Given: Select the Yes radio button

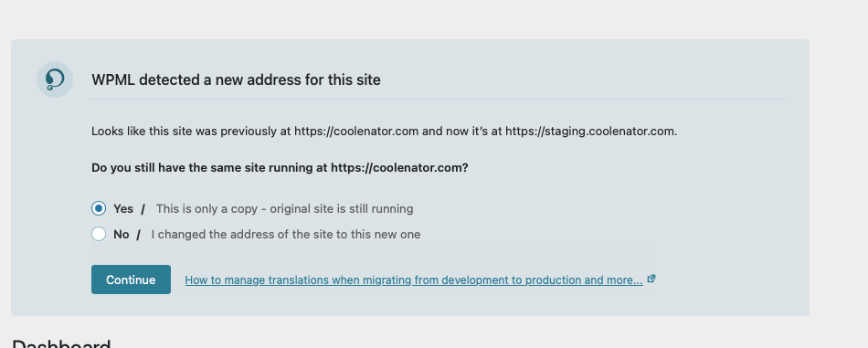Looking at the screenshot, I should pyautogui.click(x=99, y=208).
